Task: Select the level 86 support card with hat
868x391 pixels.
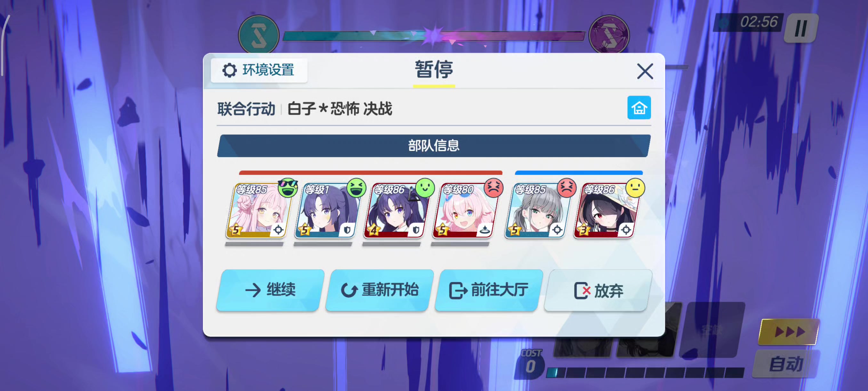Action: [606, 211]
